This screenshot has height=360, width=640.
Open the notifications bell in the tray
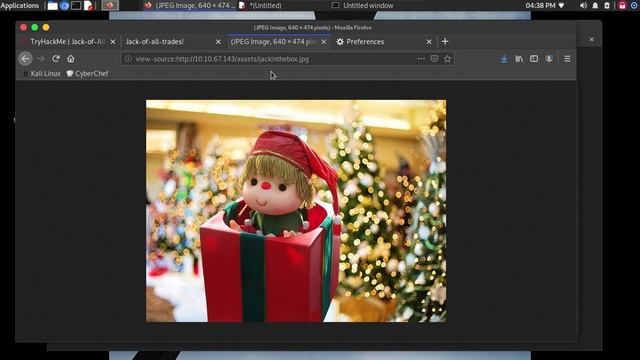point(595,5)
